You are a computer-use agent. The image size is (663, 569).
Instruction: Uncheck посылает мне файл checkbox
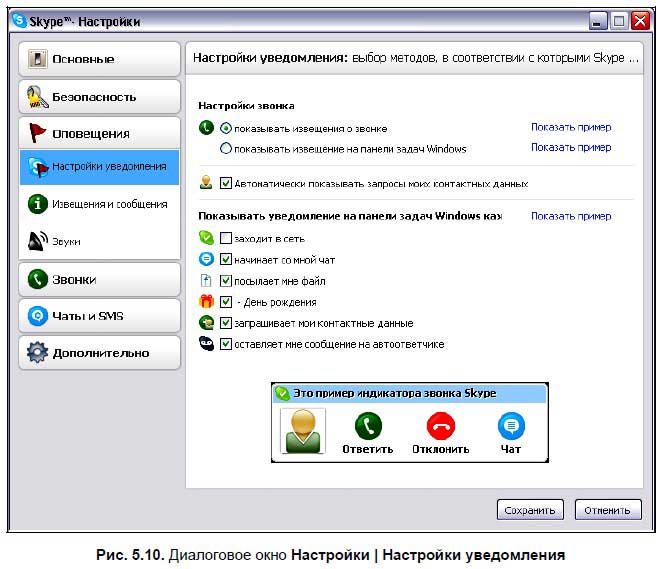tap(226, 280)
